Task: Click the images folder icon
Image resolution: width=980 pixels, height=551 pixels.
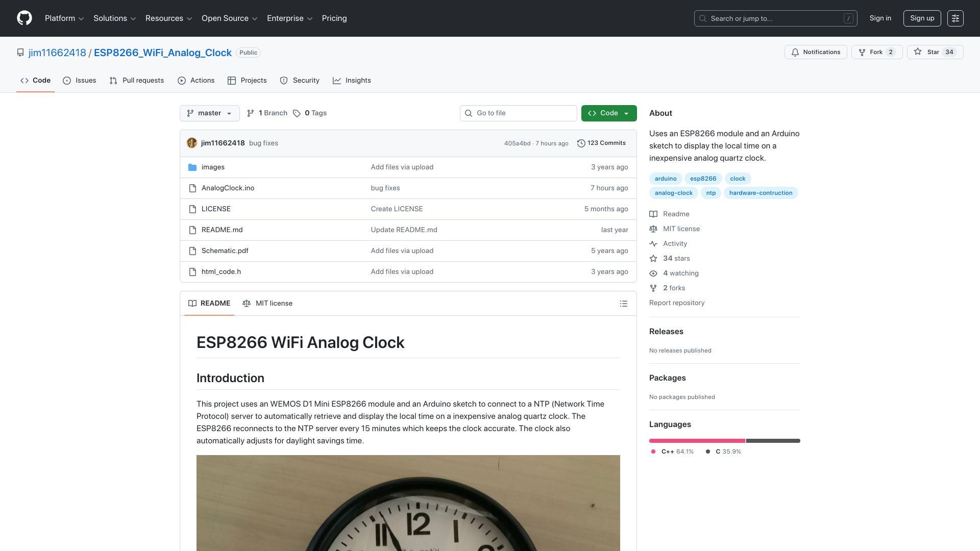Action: click(x=192, y=167)
